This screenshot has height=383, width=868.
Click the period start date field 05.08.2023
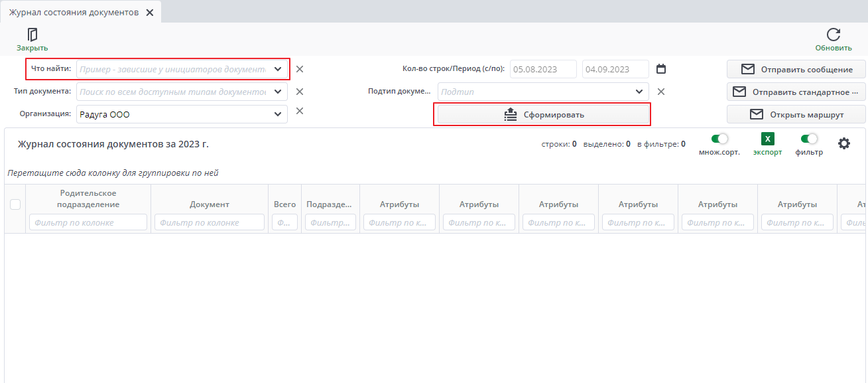(x=544, y=69)
